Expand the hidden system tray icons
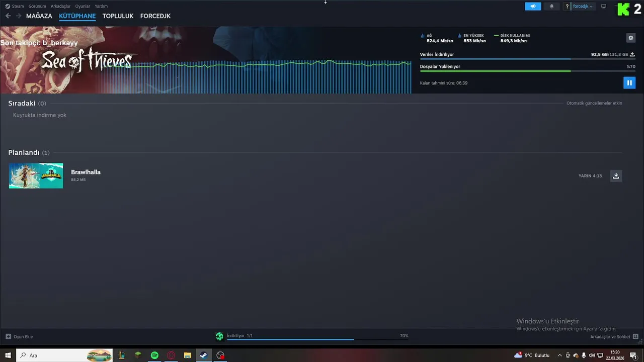 (x=559, y=355)
